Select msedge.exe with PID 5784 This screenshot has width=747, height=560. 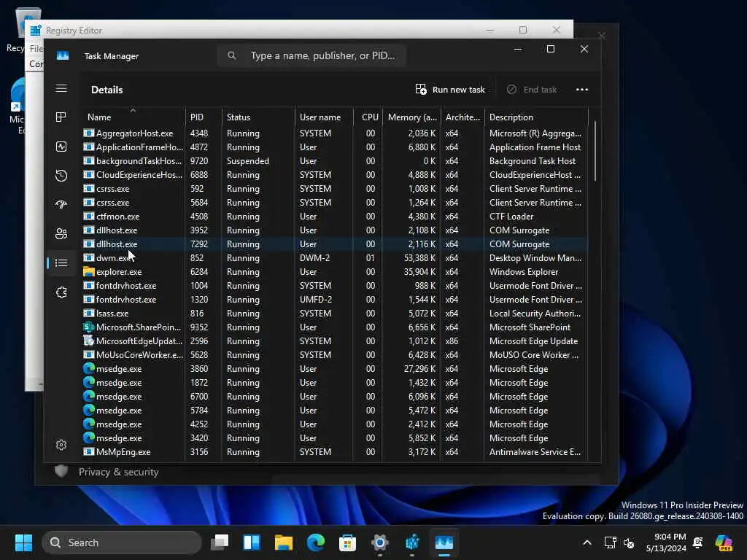click(334, 410)
